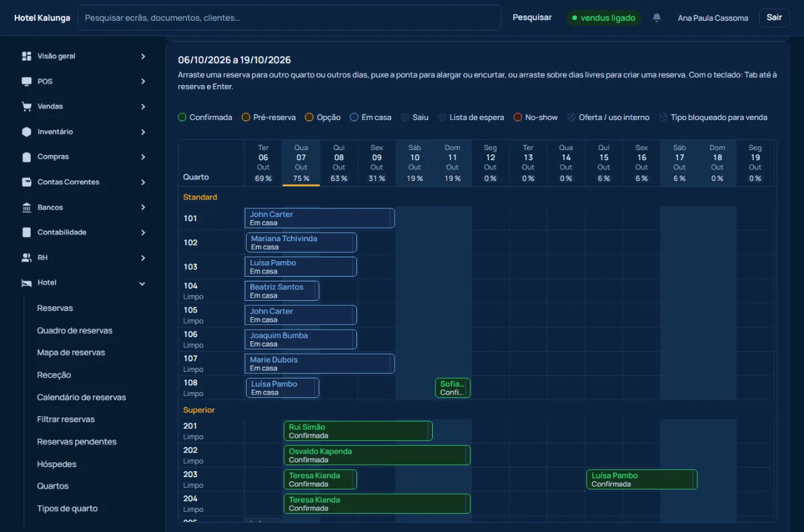
Task: Expand the Visão geral menu chevron
Action: pyautogui.click(x=143, y=56)
